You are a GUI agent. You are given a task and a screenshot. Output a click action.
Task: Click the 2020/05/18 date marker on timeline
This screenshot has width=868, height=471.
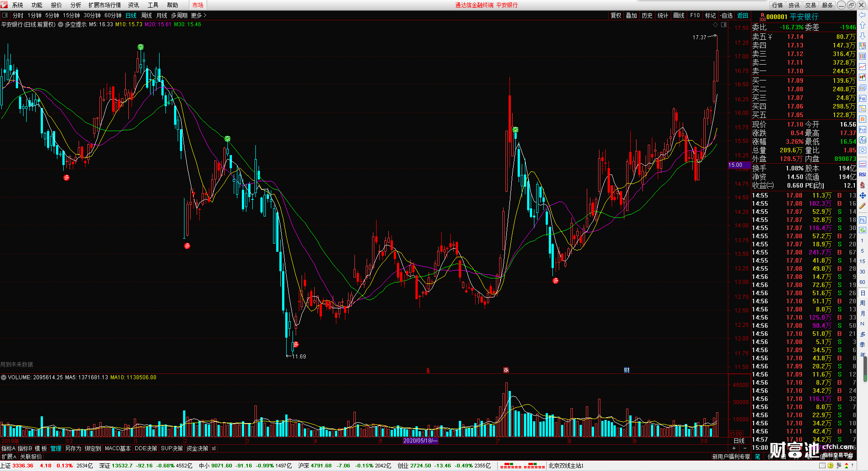[x=420, y=441]
